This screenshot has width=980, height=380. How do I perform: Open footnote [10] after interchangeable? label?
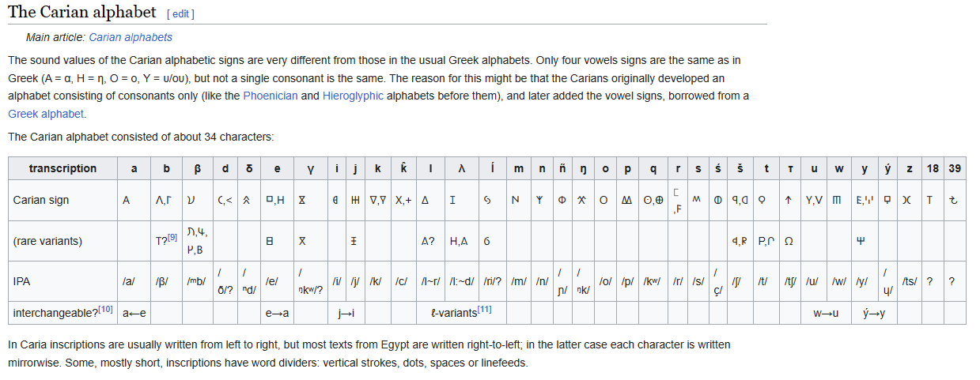point(106,309)
